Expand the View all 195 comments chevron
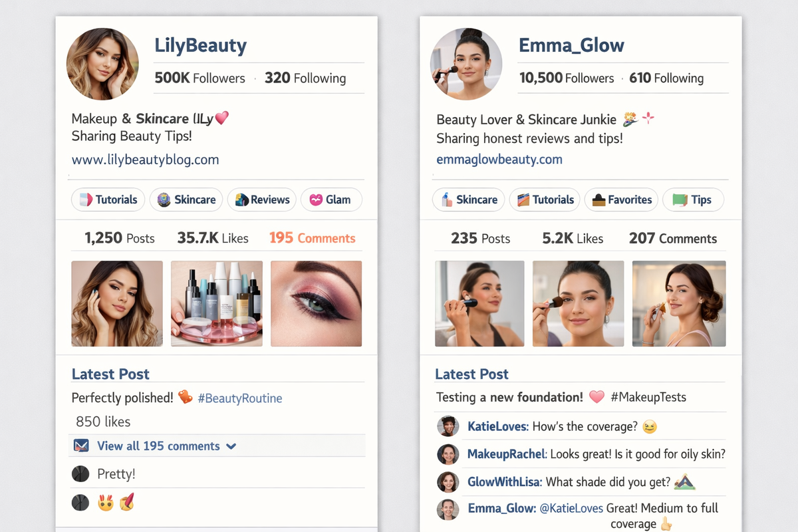 231,446
